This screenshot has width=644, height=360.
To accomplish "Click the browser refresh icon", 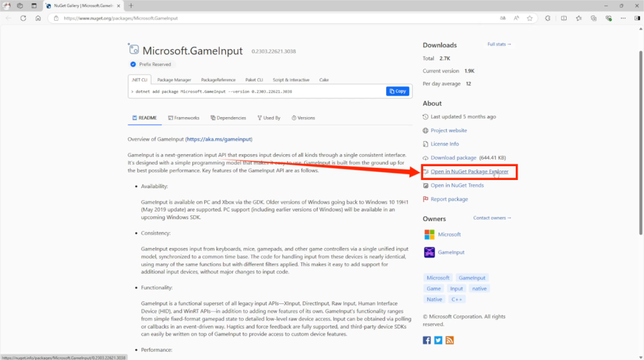I will point(23,18).
